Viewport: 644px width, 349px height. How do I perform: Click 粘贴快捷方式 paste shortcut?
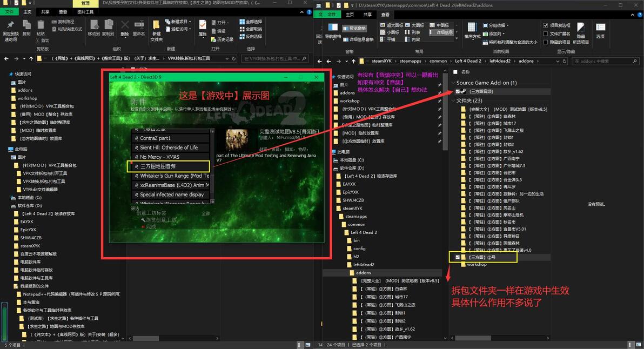[x=68, y=29]
